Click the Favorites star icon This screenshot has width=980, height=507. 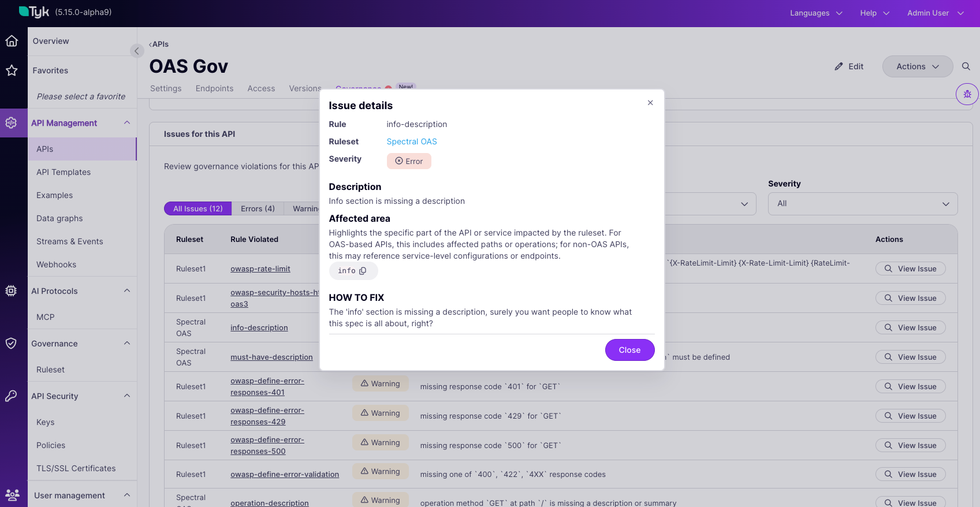12,70
